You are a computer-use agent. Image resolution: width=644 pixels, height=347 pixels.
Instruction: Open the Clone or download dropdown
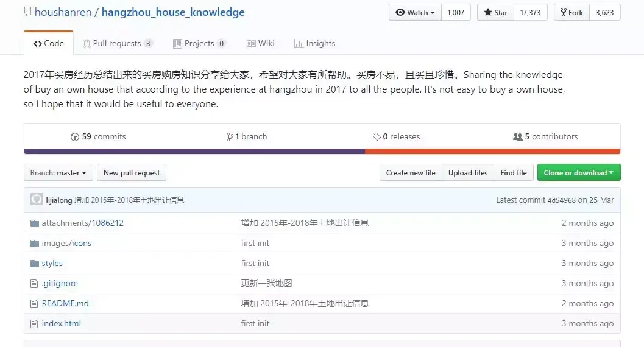[579, 173]
